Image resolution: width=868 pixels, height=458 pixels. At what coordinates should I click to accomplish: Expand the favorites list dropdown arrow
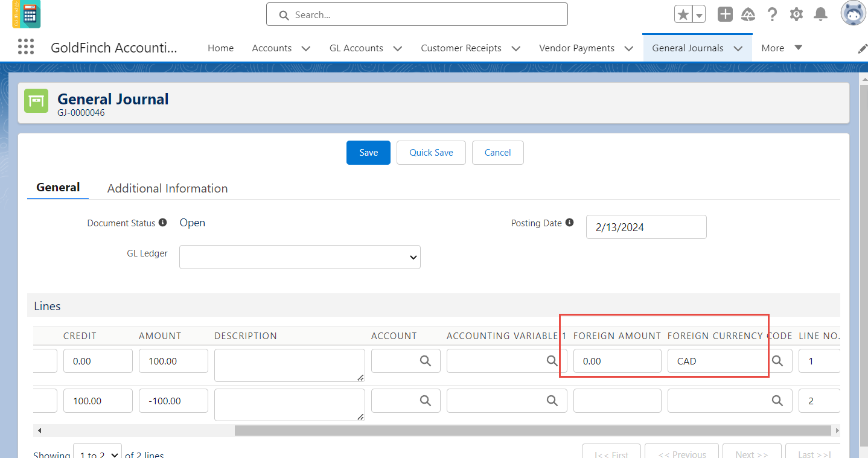698,14
